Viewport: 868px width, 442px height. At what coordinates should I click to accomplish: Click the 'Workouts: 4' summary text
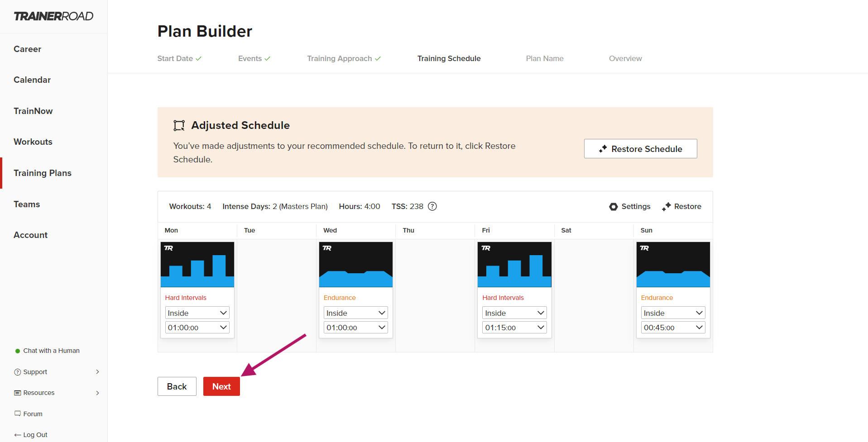[190, 207]
